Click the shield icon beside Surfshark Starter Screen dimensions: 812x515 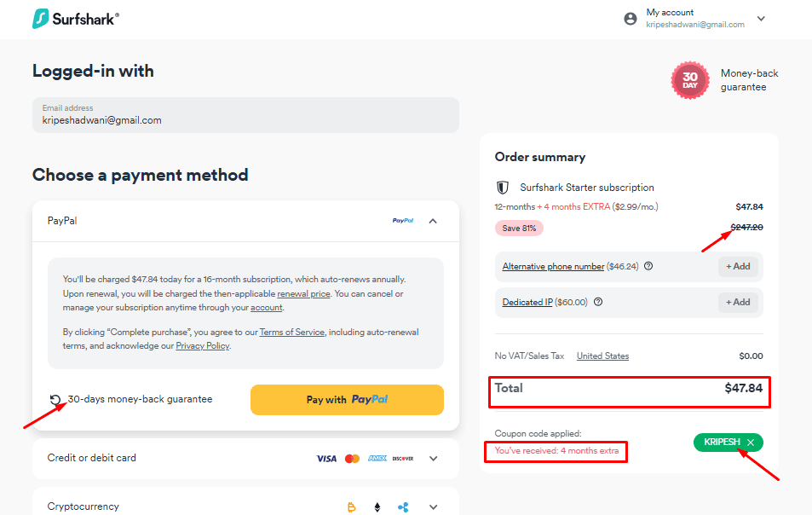(x=503, y=188)
